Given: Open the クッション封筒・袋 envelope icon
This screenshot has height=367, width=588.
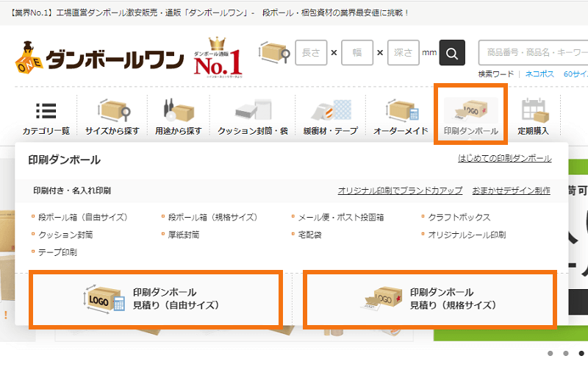Looking at the screenshot, I should 254,110.
